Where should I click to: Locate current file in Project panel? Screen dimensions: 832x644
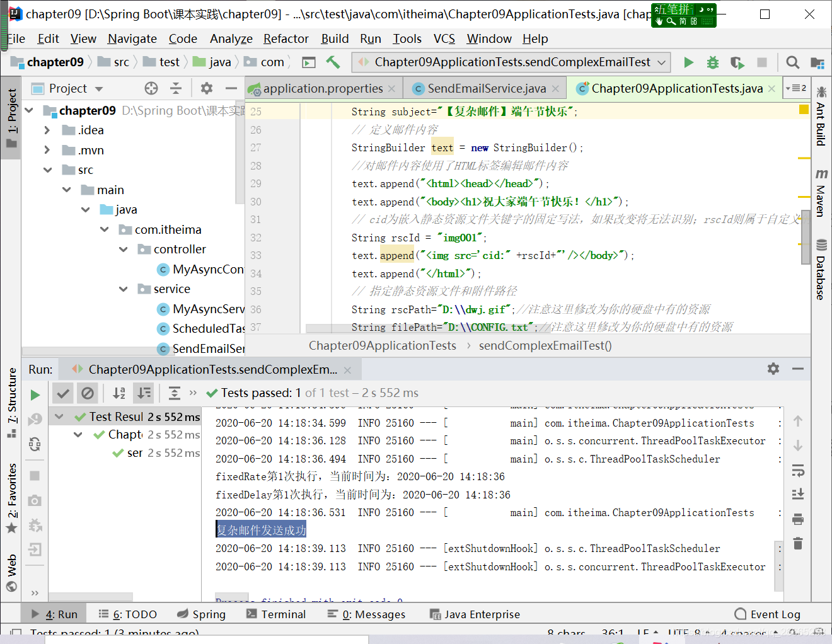pyautogui.click(x=151, y=88)
